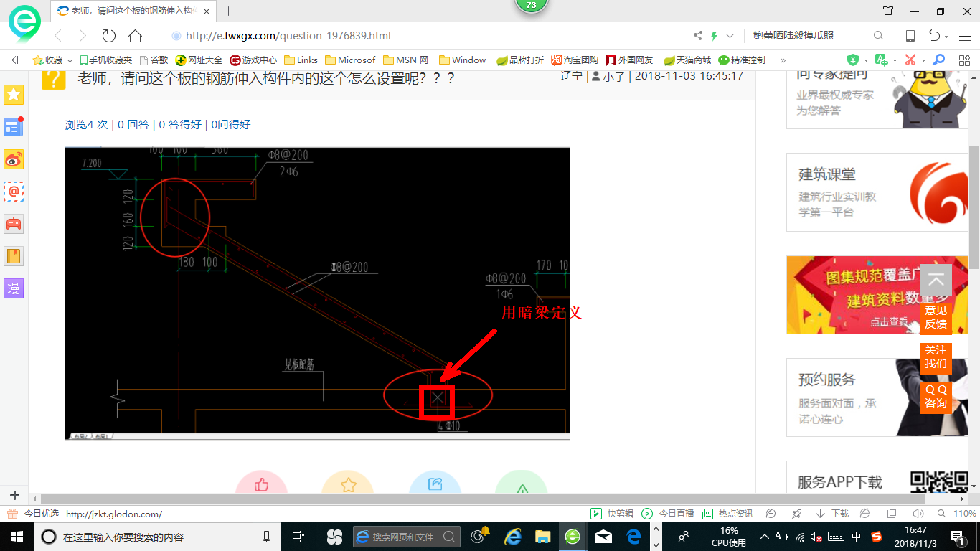Toggle the lightning speed mode icon
Image resolution: width=980 pixels, height=551 pixels.
point(714,36)
